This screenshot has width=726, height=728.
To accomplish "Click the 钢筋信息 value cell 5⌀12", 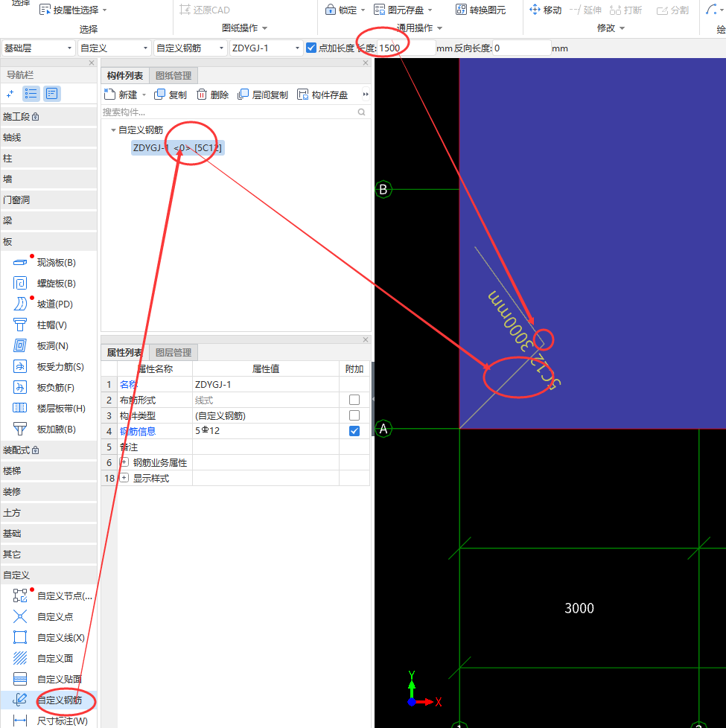I will tap(266, 431).
